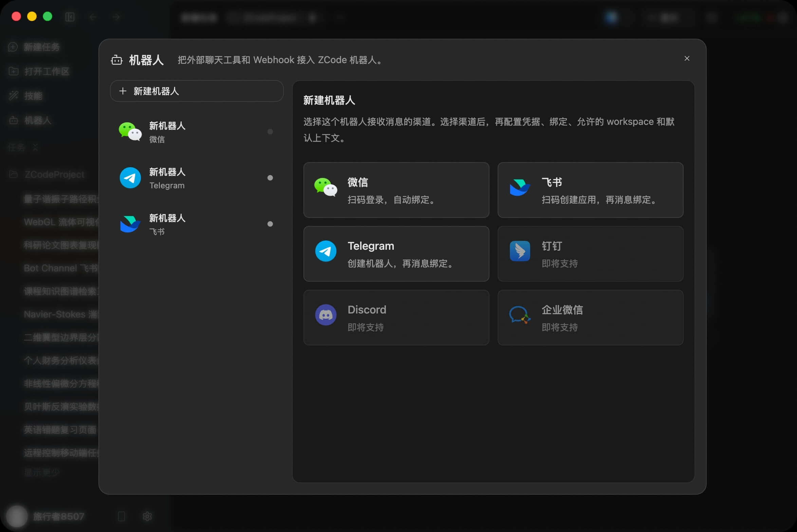
Task: Click the Discord channel card
Action: tap(396, 318)
